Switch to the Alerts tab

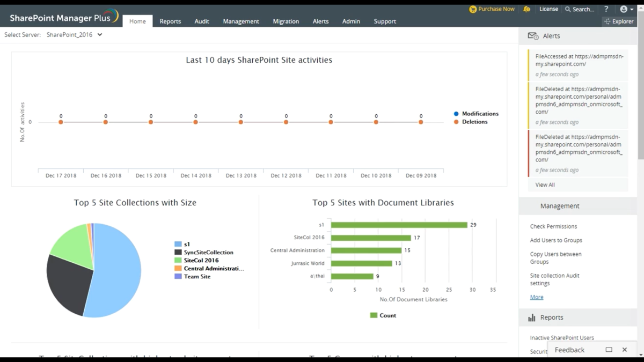coord(320,21)
